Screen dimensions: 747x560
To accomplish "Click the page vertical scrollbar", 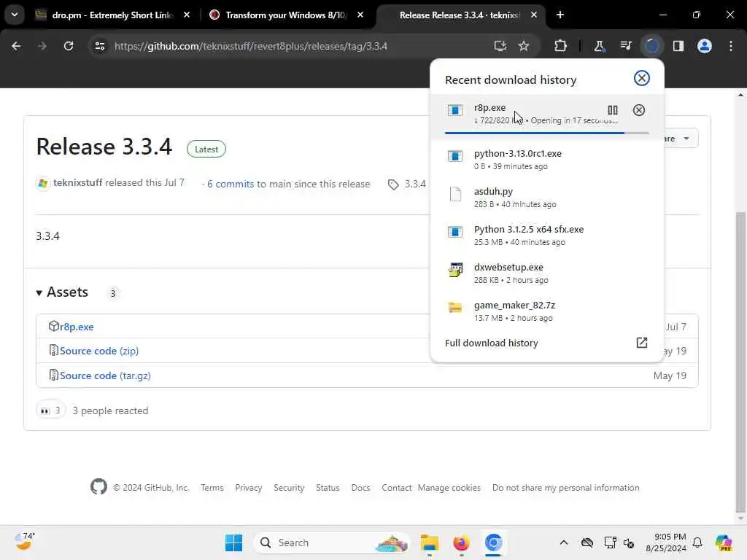I will (x=740, y=361).
